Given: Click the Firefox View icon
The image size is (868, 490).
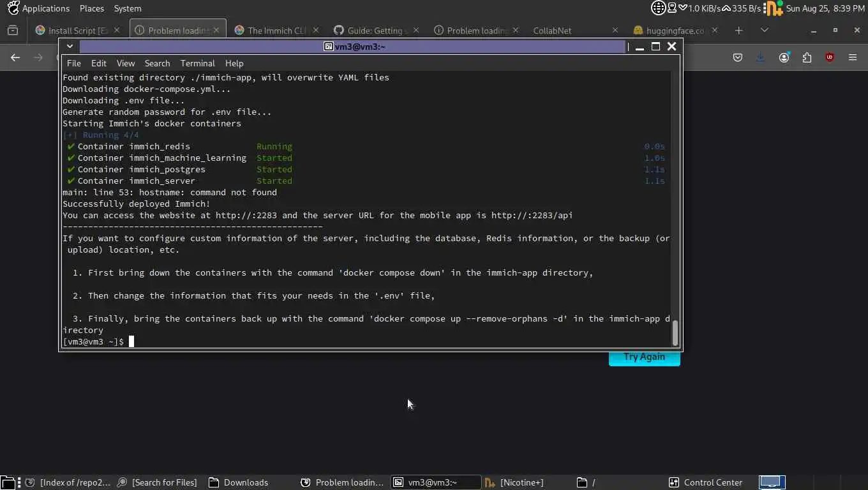Looking at the screenshot, I should point(13,30).
